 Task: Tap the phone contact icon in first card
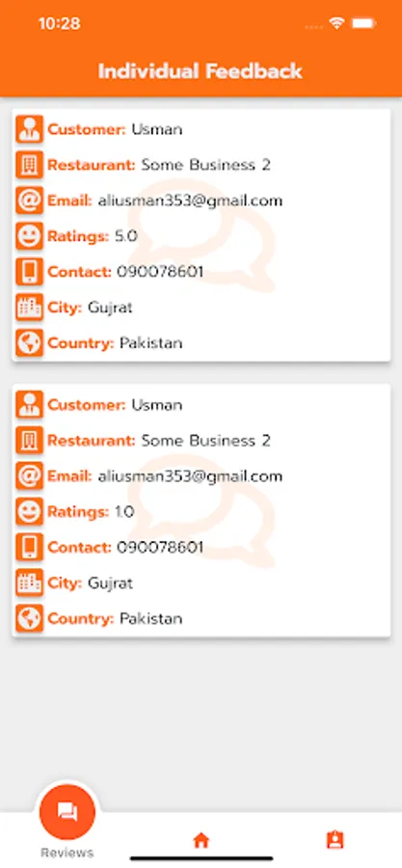(29, 272)
